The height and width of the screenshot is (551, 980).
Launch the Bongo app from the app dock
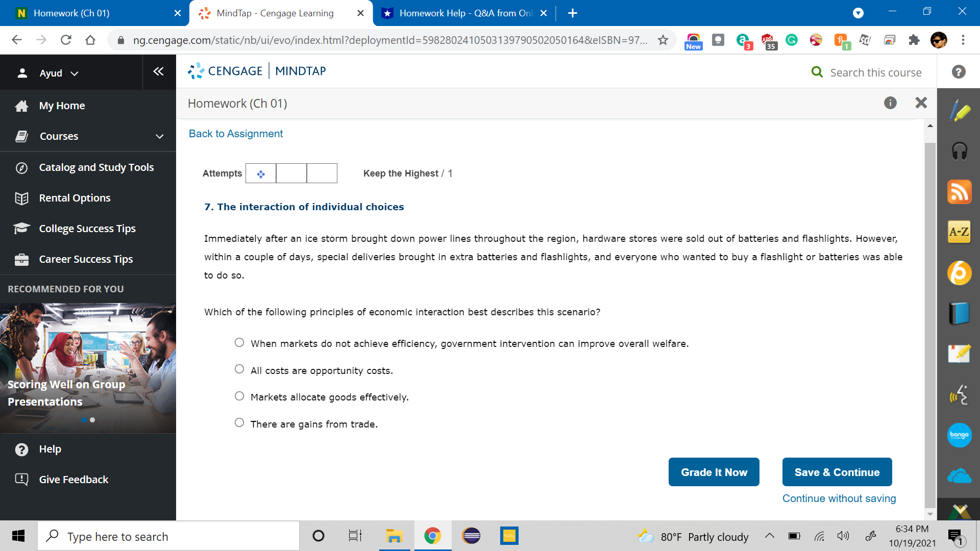[959, 435]
